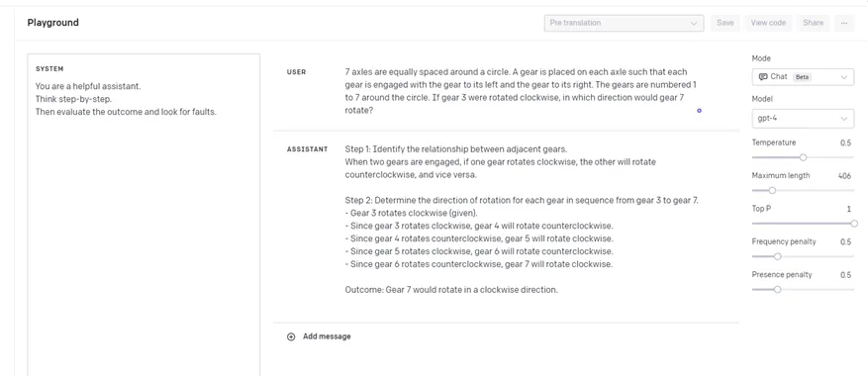
Task: Click the View code button
Action: (768, 23)
